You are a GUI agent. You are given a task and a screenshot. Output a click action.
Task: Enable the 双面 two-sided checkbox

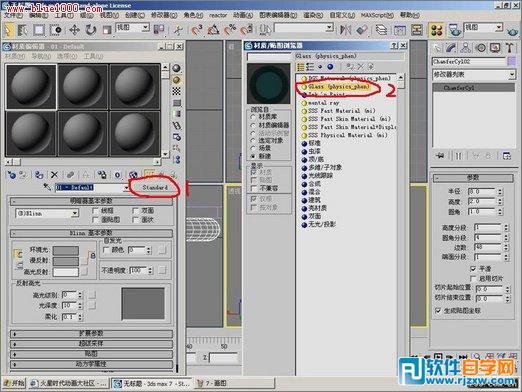click(135, 211)
